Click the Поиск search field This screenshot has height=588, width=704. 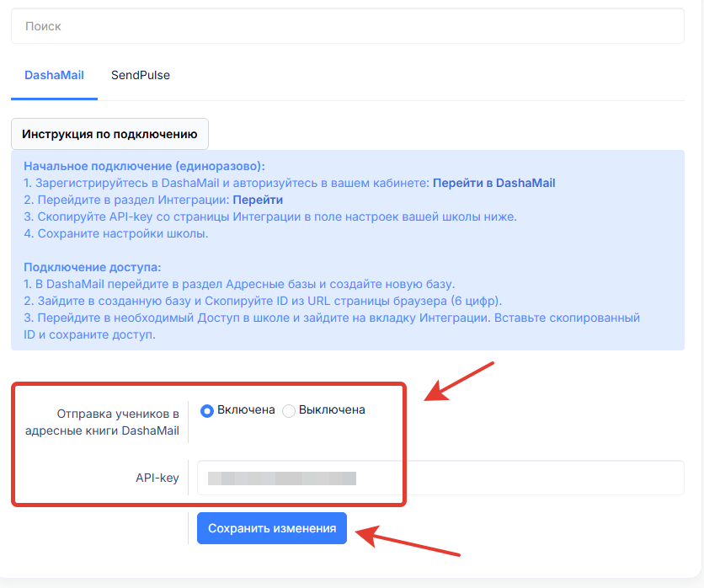[347, 26]
